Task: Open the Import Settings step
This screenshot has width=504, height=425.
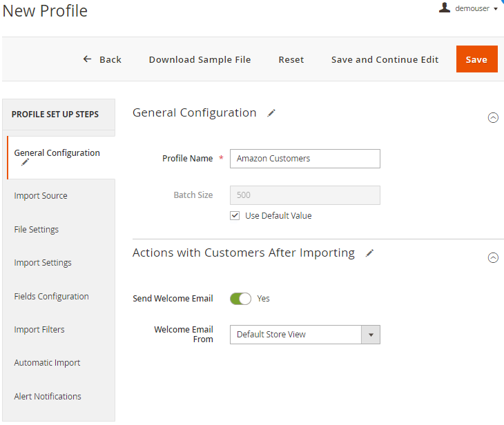Action: (x=43, y=262)
